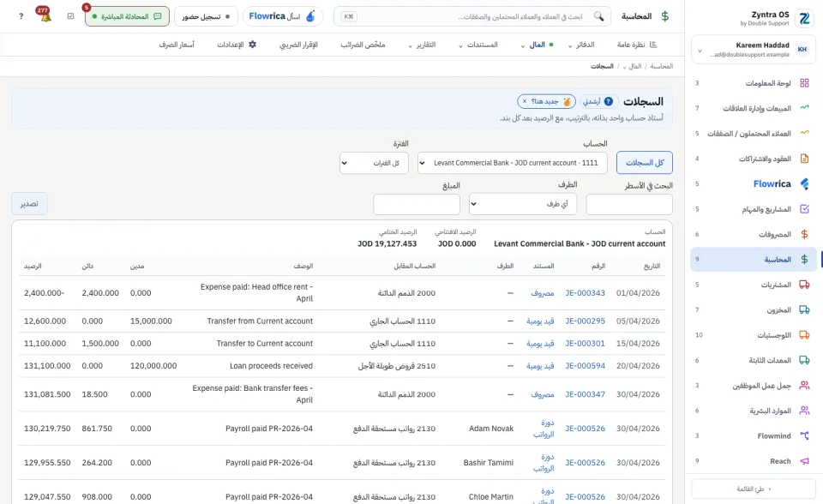Dismiss the جديد هنا؟ chip
The height and width of the screenshot is (504, 823).
tap(525, 101)
